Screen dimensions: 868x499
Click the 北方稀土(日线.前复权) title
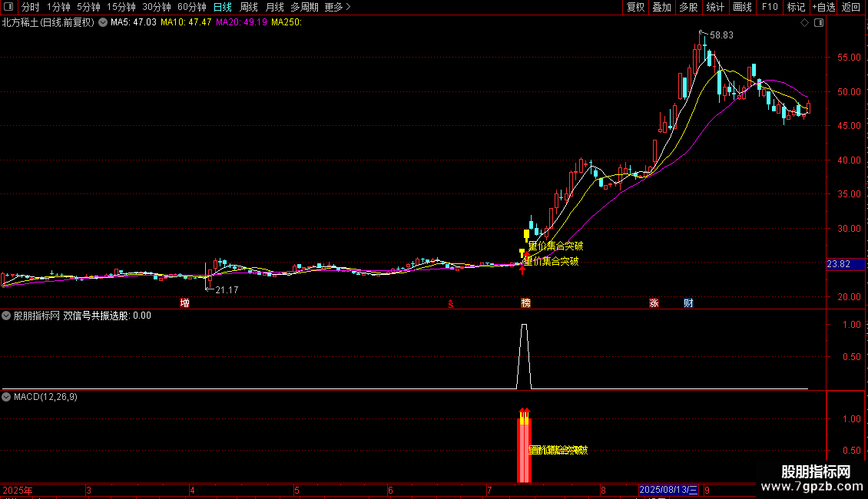coord(48,23)
